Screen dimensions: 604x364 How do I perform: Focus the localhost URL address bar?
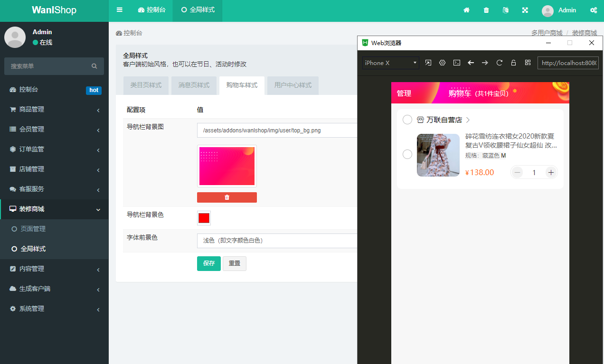tap(568, 63)
